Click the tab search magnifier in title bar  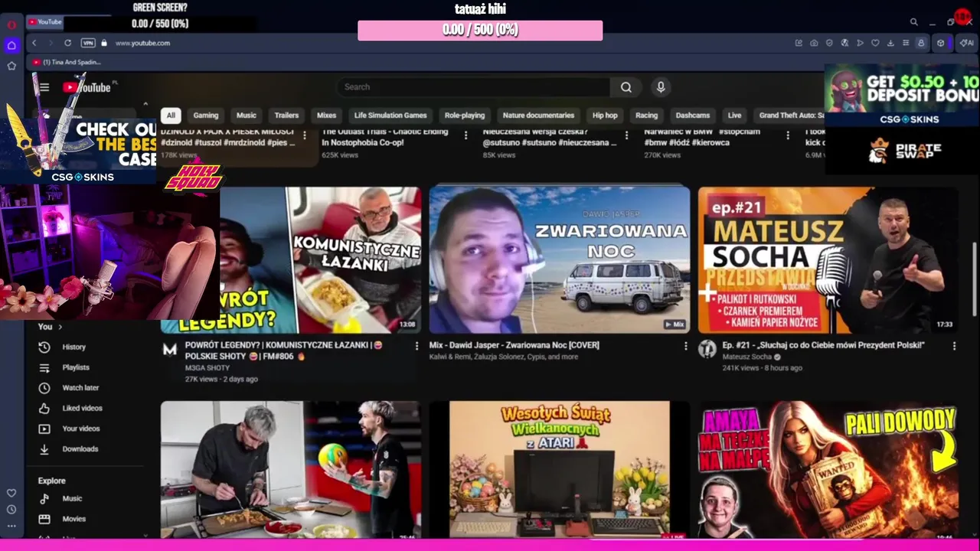point(913,22)
